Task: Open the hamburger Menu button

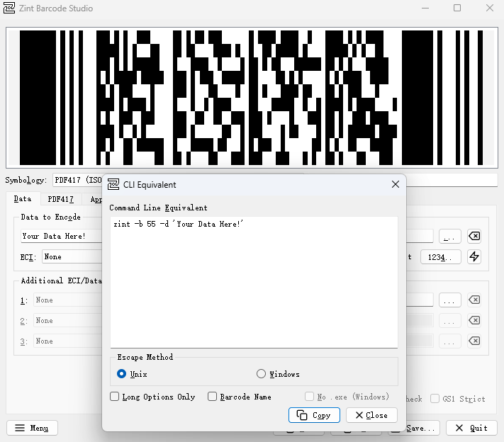Action: (32, 428)
